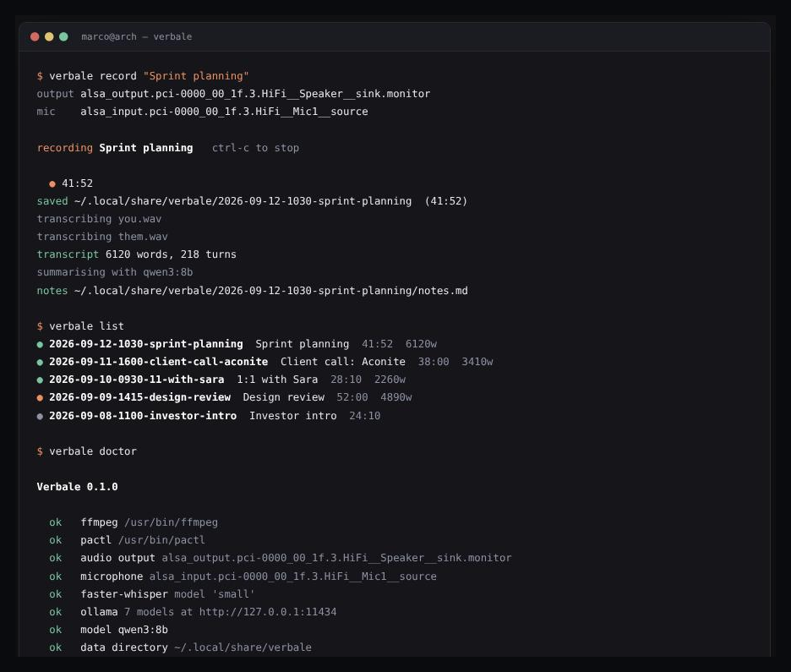Click the 41:52 recording timer
The width and height of the screenshot is (791, 672).
(x=77, y=183)
